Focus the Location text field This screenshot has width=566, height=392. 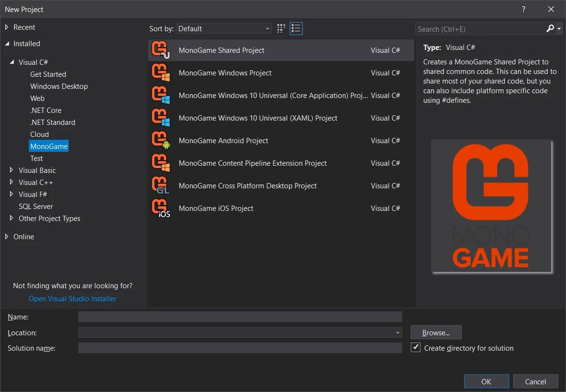[x=236, y=332]
